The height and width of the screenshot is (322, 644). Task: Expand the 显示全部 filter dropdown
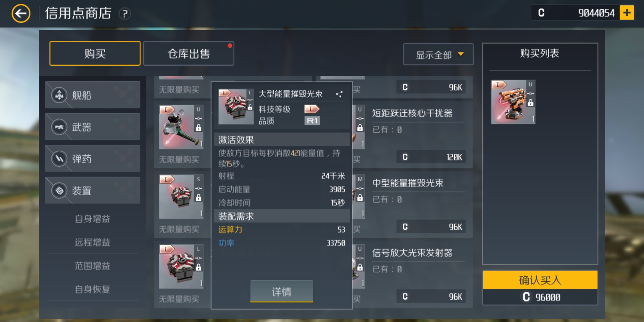(x=438, y=54)
